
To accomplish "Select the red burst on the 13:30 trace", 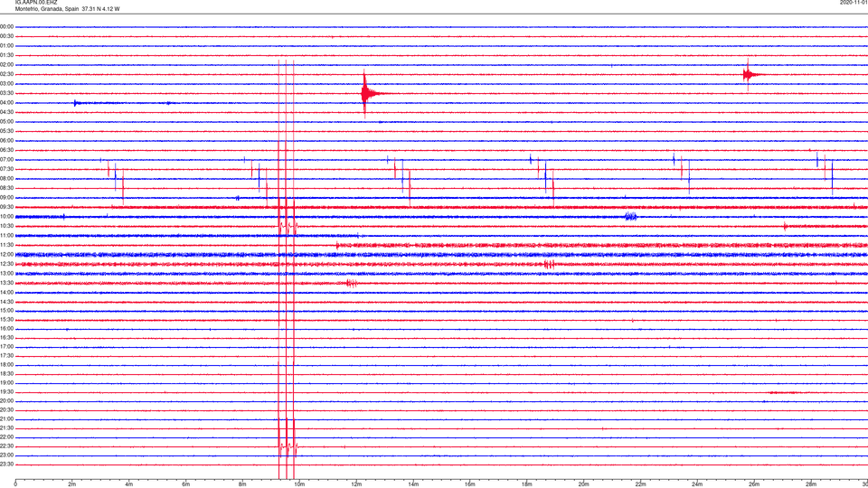I will point(352,283).
